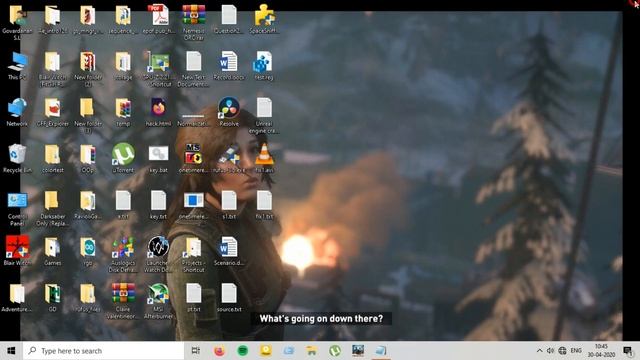Open the Darksaber Only folder
Screen dimensions: 640x360
click(52, 208)
